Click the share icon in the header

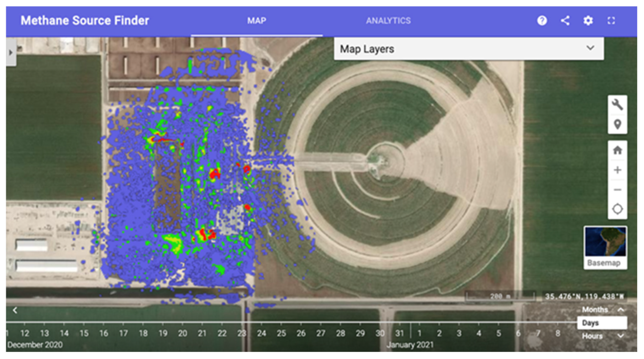click(565, 21)
